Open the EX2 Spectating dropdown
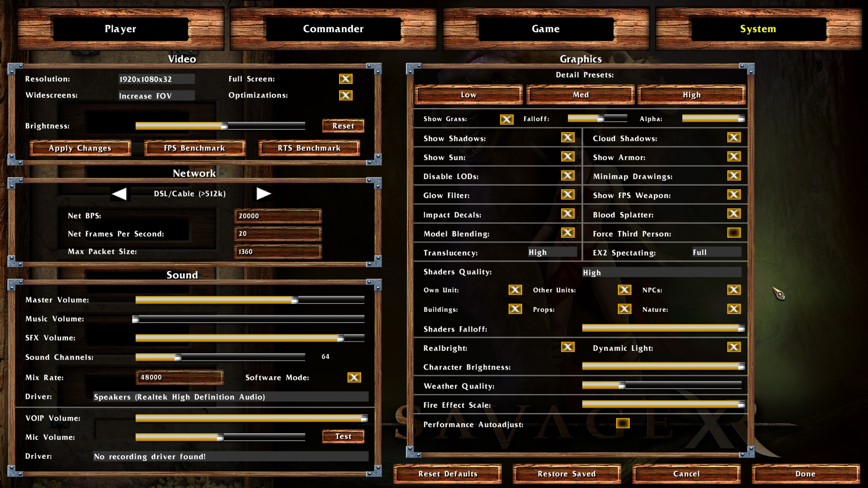The width and height of the screenshot is (868, 488). coord(717,252)
